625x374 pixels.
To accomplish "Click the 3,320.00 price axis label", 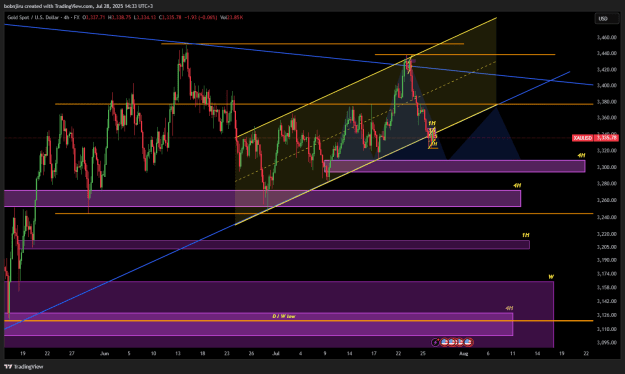I will click(607, 151).
